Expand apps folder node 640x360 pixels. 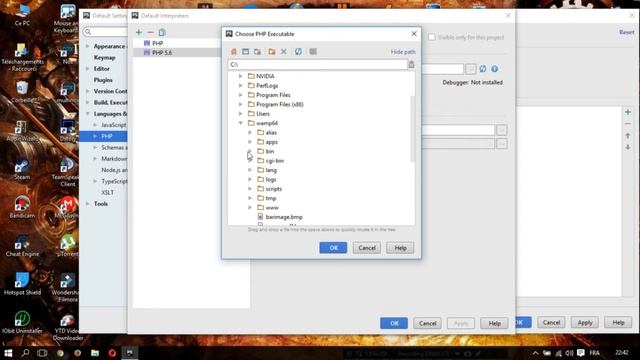point(250,142)
